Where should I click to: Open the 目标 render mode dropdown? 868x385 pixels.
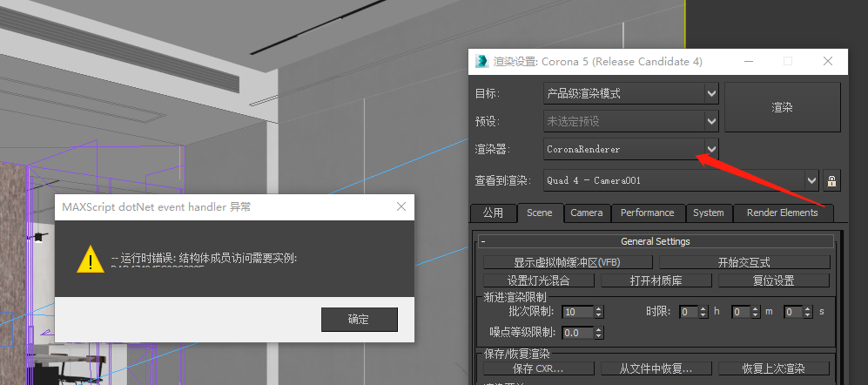(x=630, y=93)
